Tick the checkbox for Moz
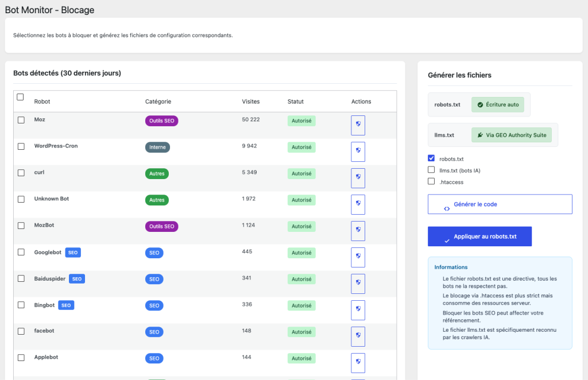 [21, 120]
